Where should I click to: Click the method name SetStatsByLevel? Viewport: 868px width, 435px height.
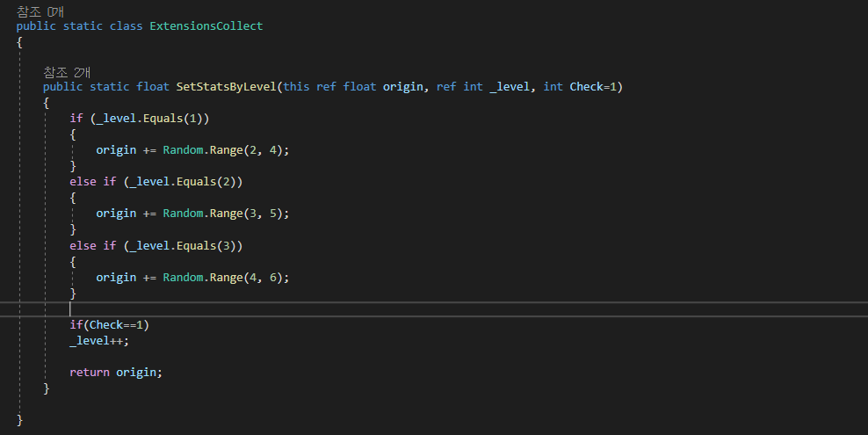pyautogui.click(x=226, y=87)
